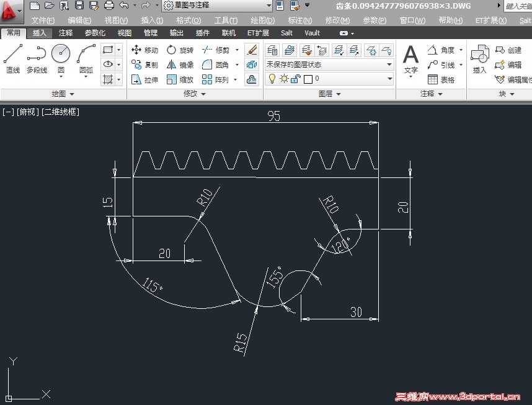Click the Table (表格) tool
Viewport: 532px width, 405px height.
(x=441, y=79)
